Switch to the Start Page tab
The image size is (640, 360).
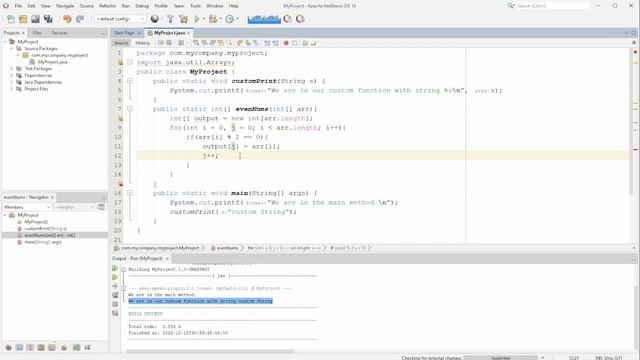click(x=124, y=33)
